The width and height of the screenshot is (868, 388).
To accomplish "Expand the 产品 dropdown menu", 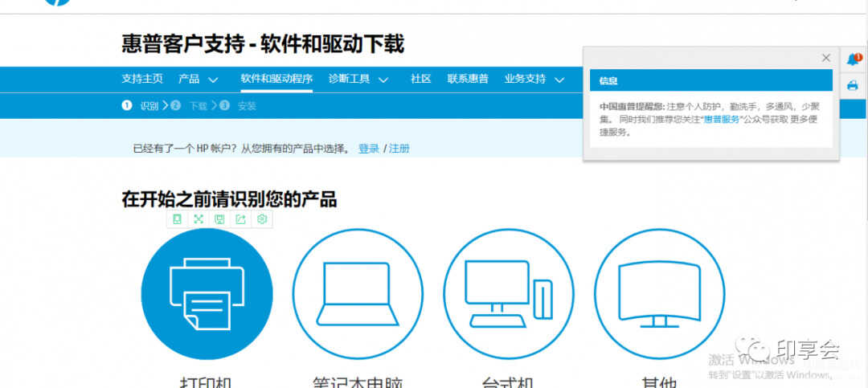I will point(199,80).
